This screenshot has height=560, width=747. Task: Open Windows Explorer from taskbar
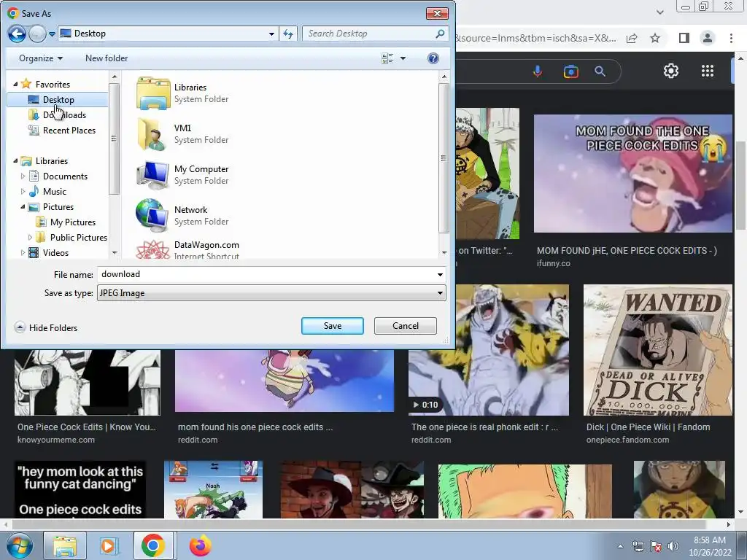click(x=65, y=545)
